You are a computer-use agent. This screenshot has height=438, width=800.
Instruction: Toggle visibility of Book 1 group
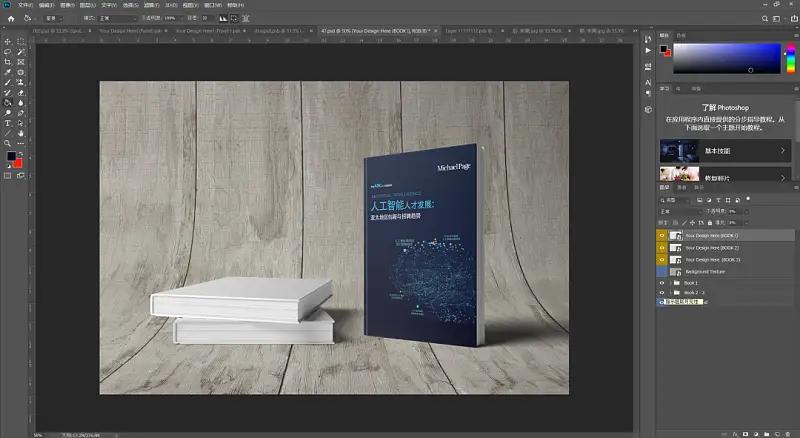pyautogui.click(x=662, y=283)
